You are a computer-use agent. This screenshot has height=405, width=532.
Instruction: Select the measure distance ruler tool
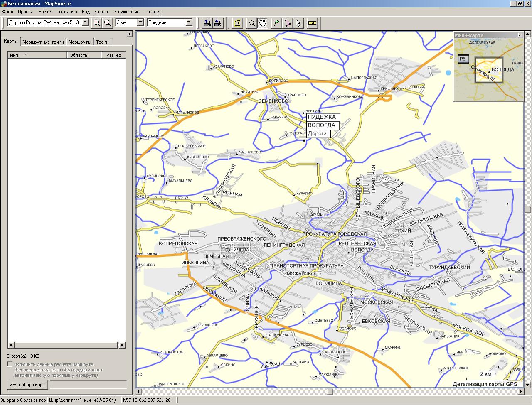[313, 23]
